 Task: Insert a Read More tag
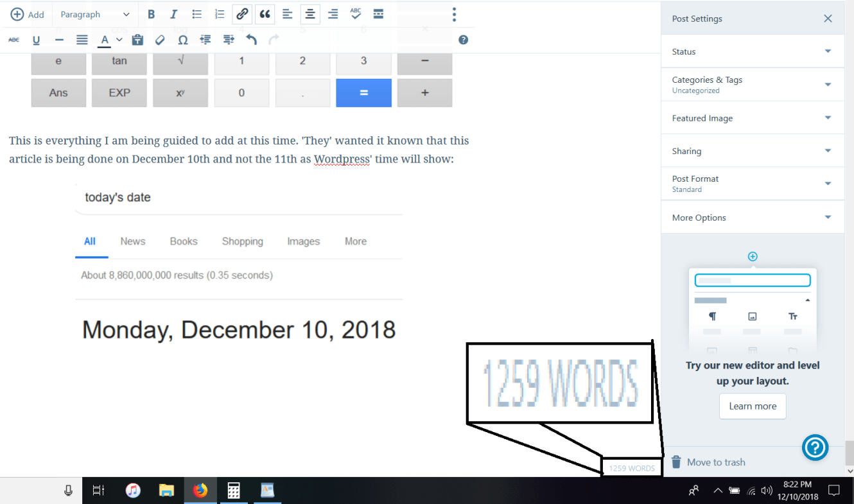(378, 13)
